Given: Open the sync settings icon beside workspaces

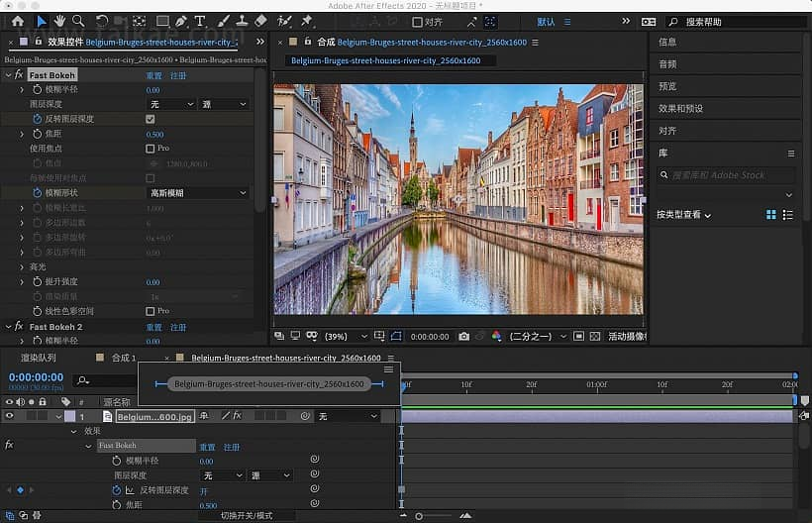Looking at the screenshot, I should 649,22.
